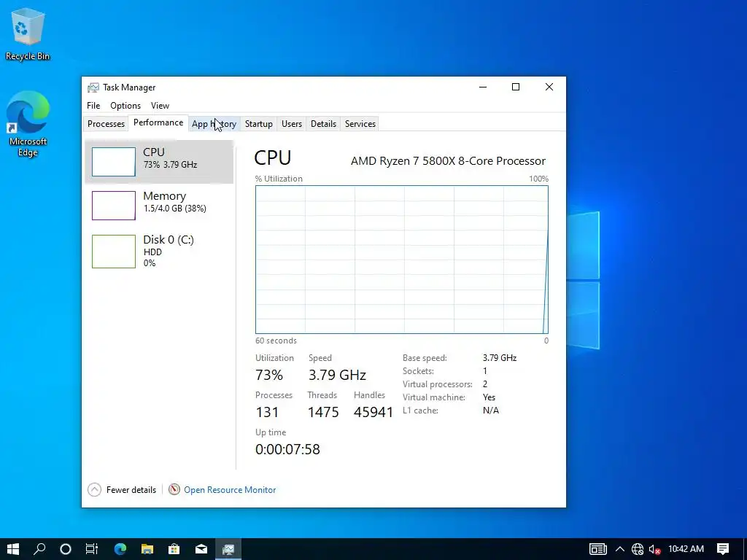Image resolution: width=747 pixels, height=560 pixels.
Task: Switch to the App history tab
Action: (214, 124)
